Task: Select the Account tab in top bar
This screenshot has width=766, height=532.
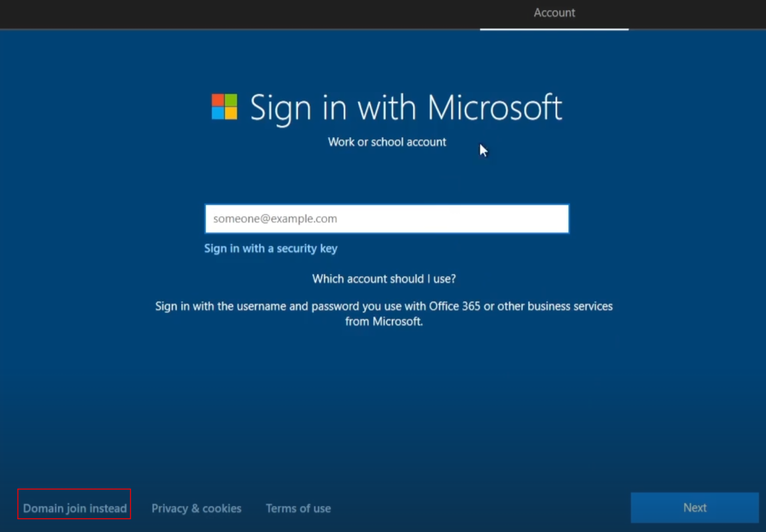Action: click(554, 13)
